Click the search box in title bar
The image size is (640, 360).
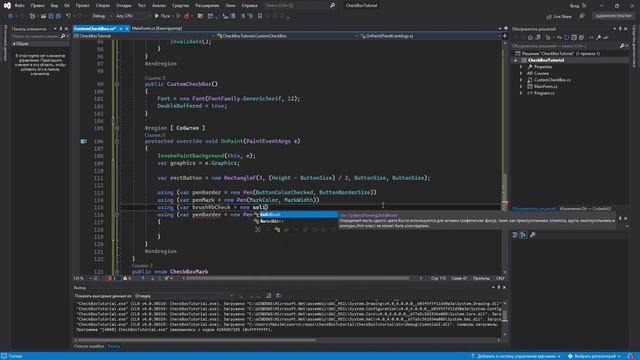pyautogui.click(x=299, y=6)
